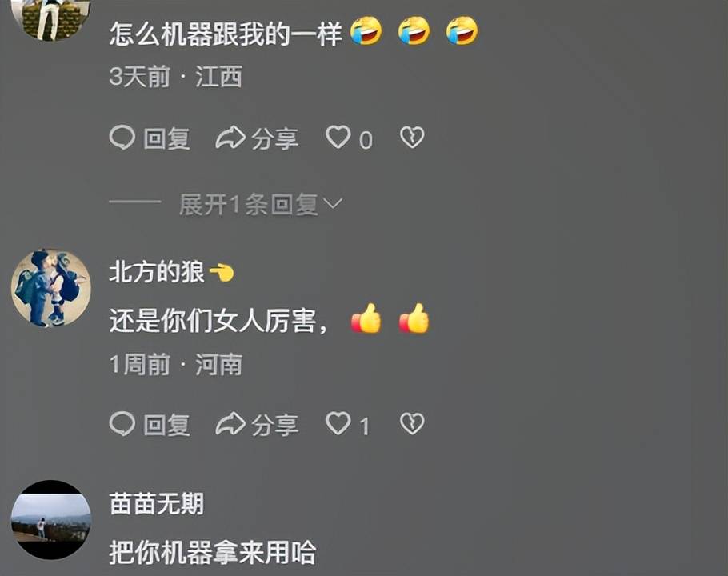Click broken heart icon under 北方的狼 comment
This screenshot has width=728, height=576.
tap(412, 423)
